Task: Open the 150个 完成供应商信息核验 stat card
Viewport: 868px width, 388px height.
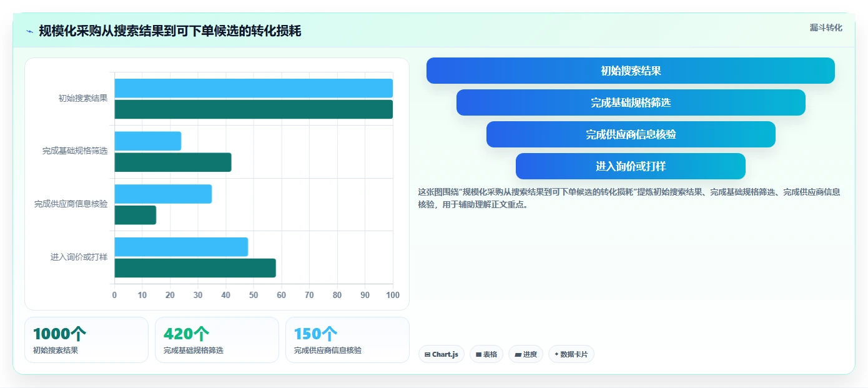Action: tap(347, 340)
